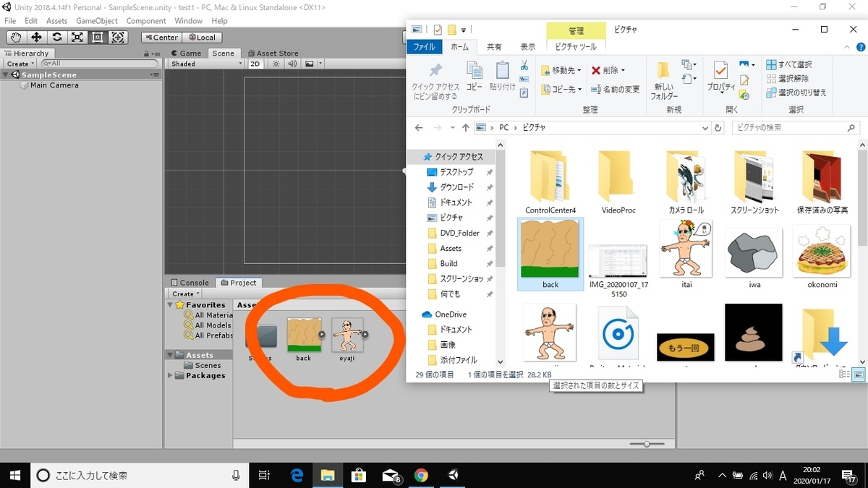Open the Shaded draw mode dropdown
This screenshot has height=488, width=868.
pos(205,64)
